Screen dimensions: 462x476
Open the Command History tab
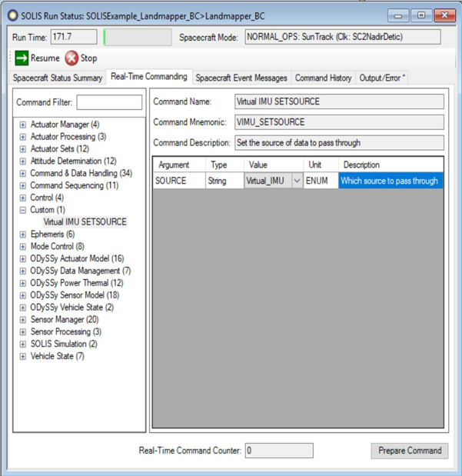click(x=323, y=78)
